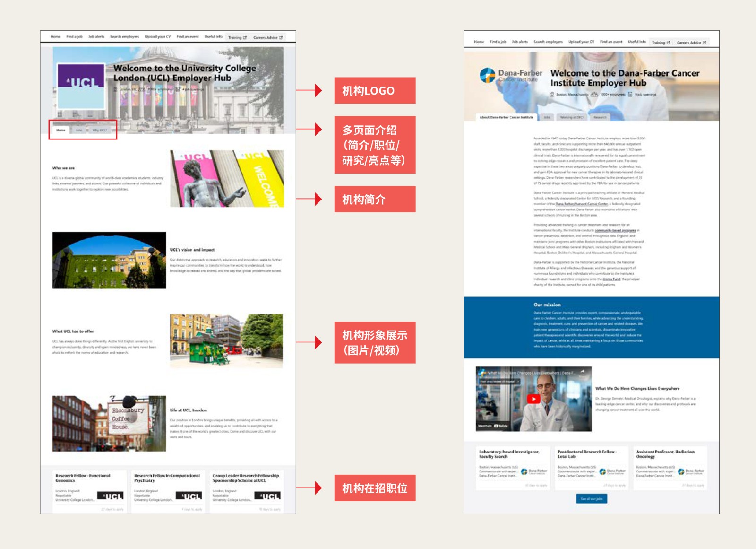The width and height of the screenshot is (756, 549).
Task: Click the Our mission heading
Action: tap(547, 305)
